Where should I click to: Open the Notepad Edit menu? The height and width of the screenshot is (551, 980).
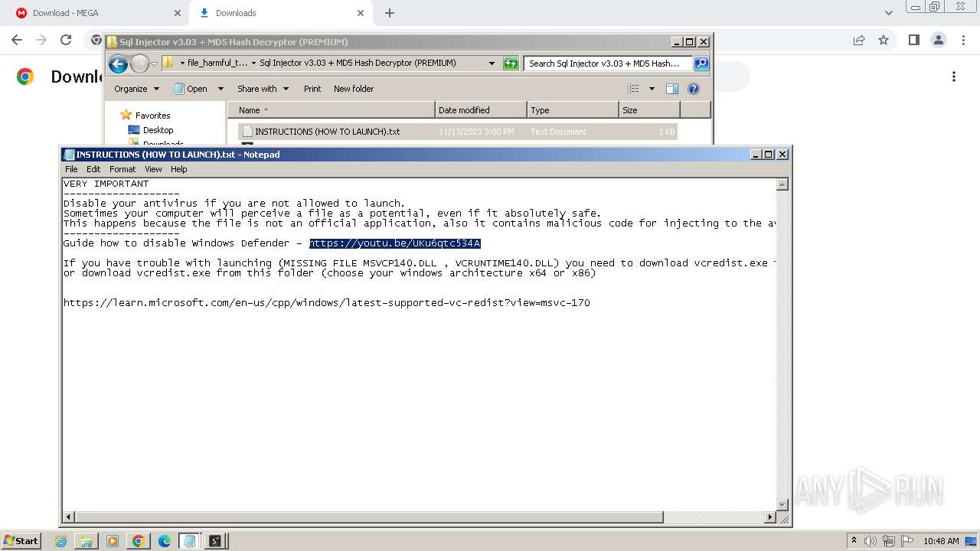(93, 169)
